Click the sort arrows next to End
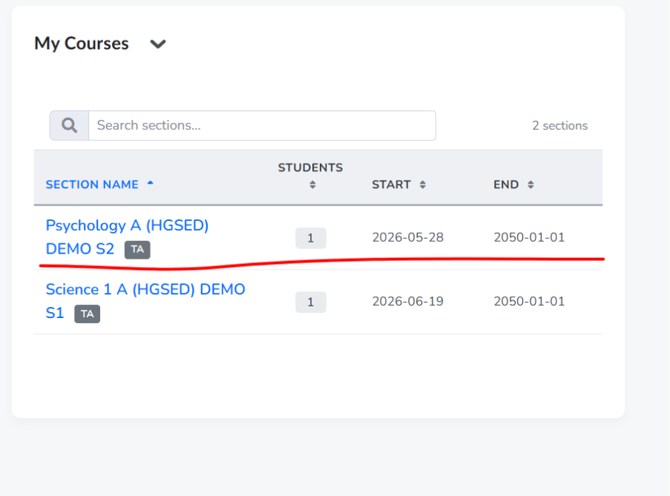670x496 pixels. coord(530,185)
